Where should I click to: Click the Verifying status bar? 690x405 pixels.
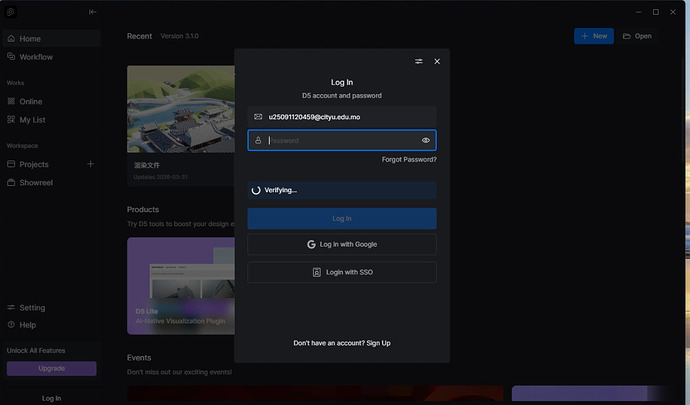click(x=342, y=190)
